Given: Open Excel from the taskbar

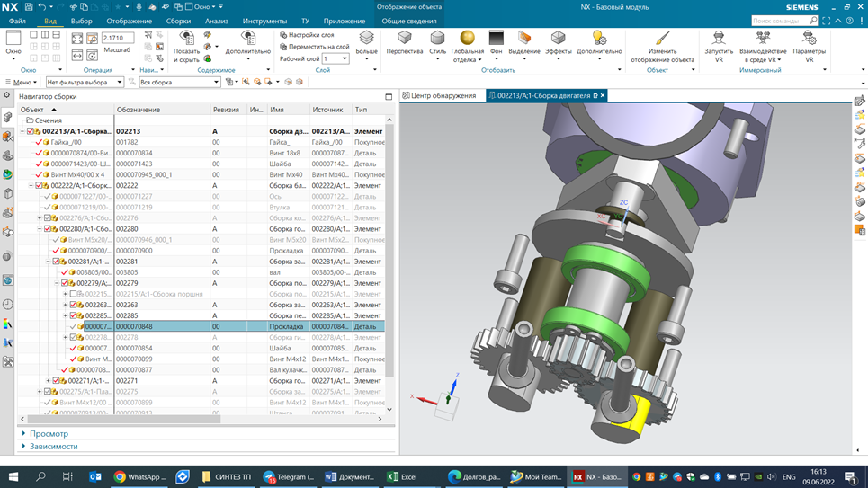Looking at the screenshot, I should pos(402,476).
